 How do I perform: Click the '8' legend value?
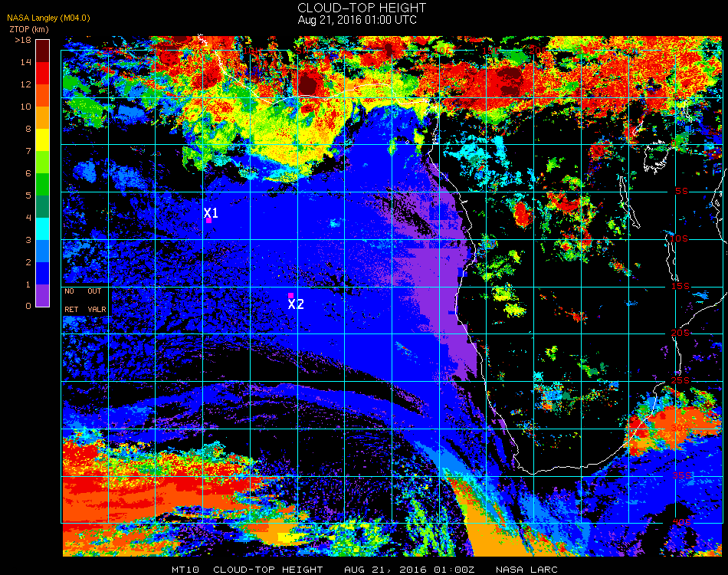pos(28,129)
